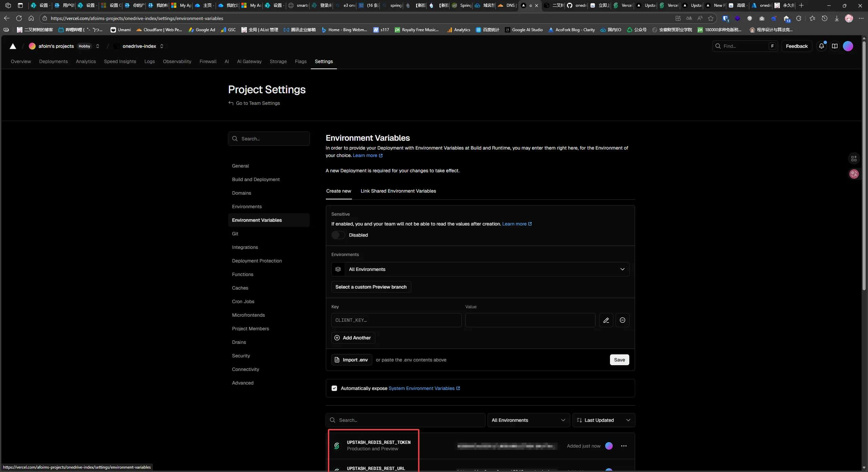
Task: Open the onedrive-index project switcher chevron
Action: tap(162, 46)
